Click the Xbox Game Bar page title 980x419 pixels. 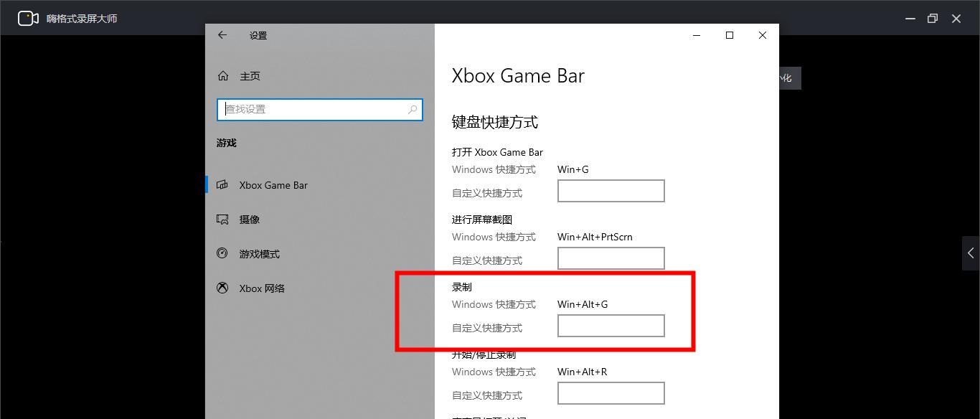(518, 75)
